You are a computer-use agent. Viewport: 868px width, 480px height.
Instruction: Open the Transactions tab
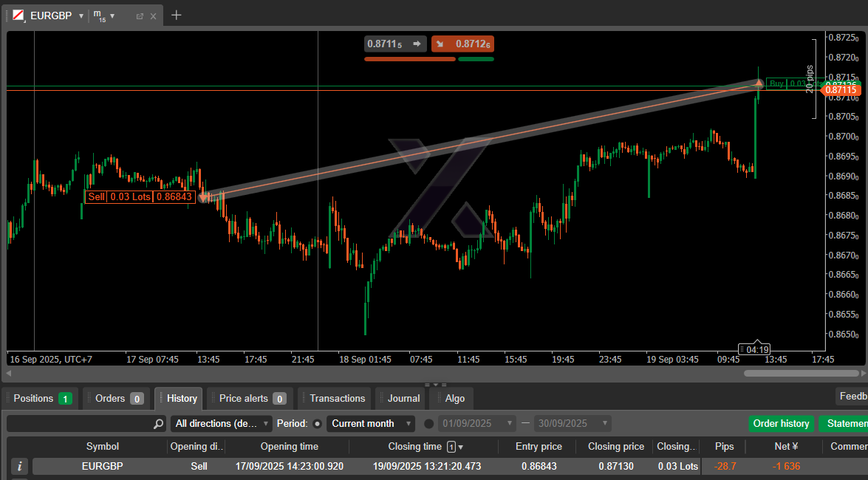tap(337, 398)
